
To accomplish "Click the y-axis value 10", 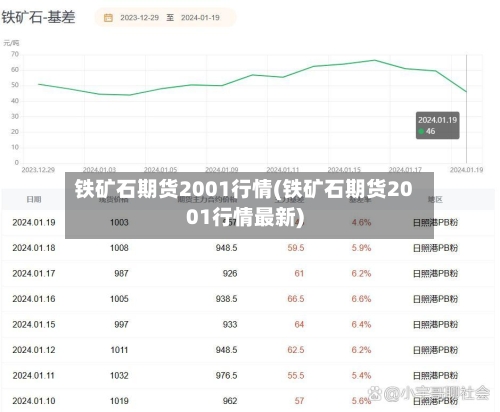I will 15,147.
